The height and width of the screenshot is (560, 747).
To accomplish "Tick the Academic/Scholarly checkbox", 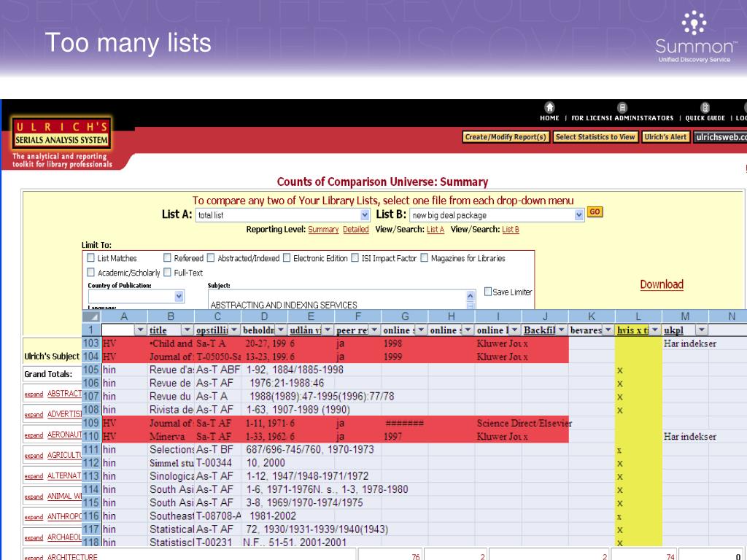I will tap(90, 272).
